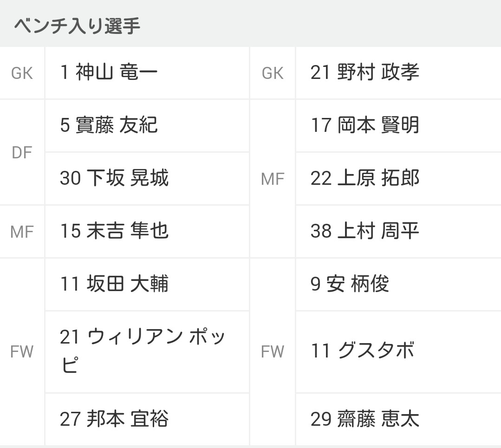Click the left team FW position label

tap(22, 351)
